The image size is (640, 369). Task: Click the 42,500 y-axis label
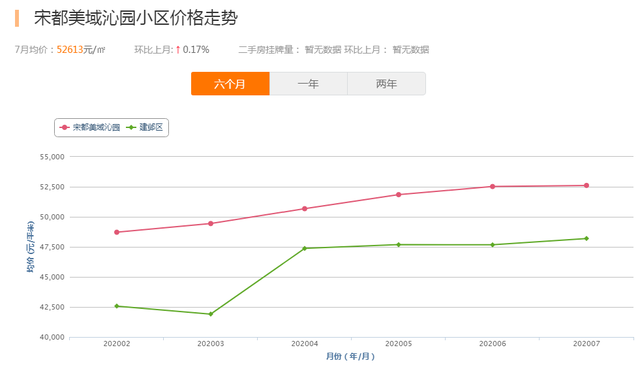pyautogui.click(x=52, y=307)
